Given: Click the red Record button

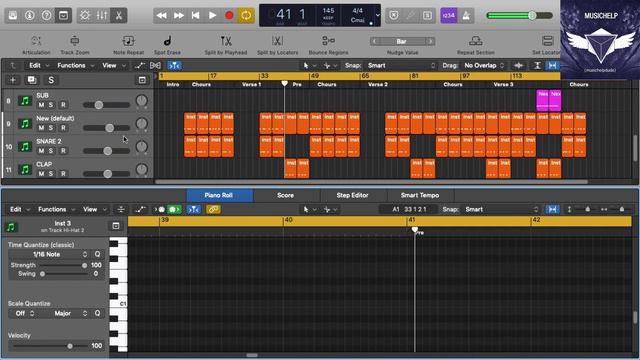Looking at the screenshot, I should click(x=229, y=16).
